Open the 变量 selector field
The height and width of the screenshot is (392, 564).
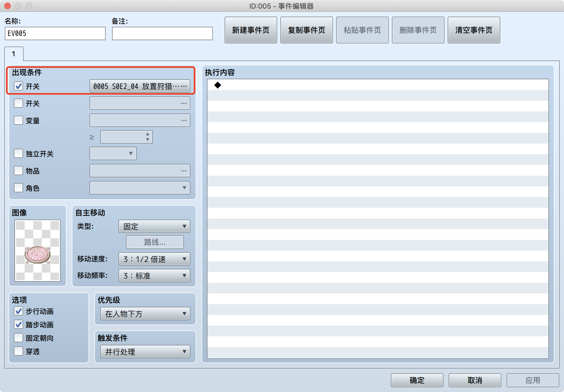click(140, 120)
